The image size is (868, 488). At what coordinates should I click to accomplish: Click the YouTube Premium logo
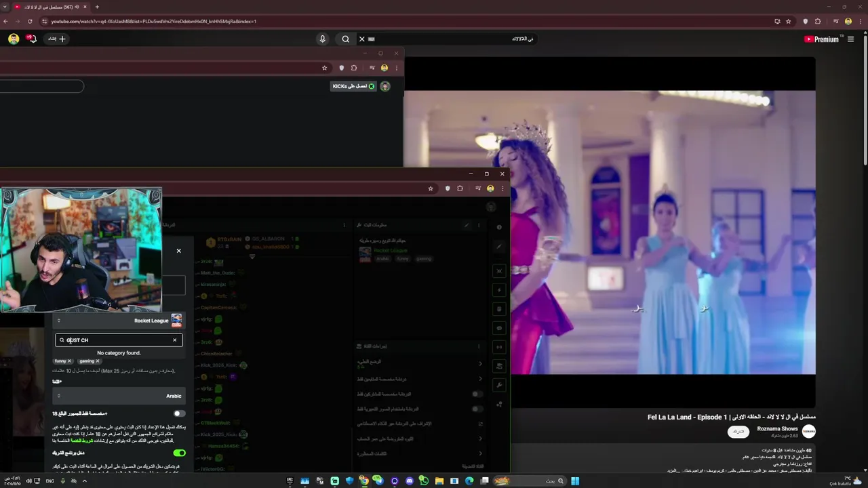[x=822, y=39]
